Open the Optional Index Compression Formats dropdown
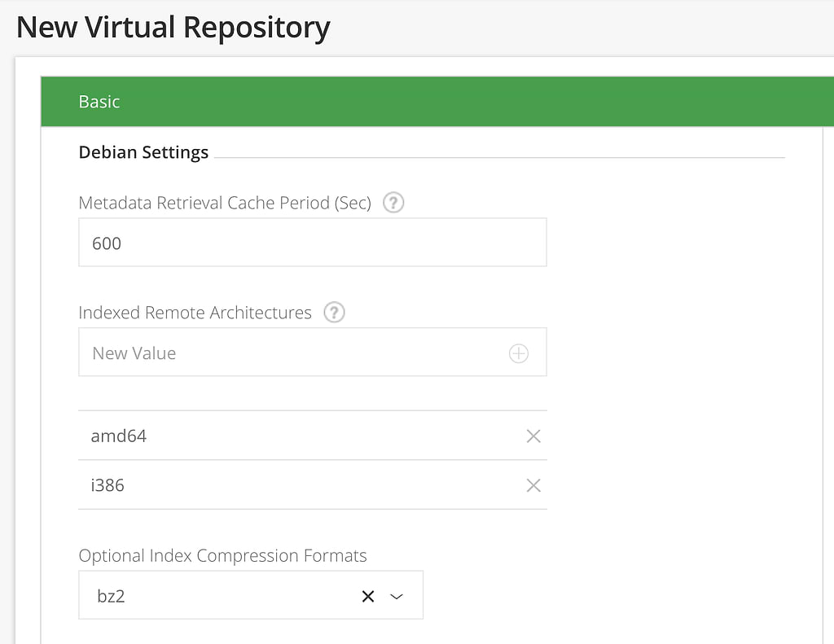 click(x=397, y=595)
